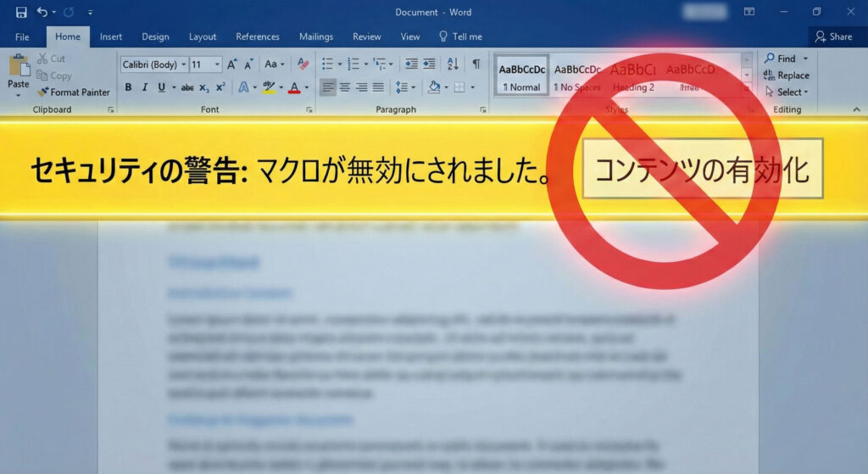The width and height of the screenshot is (868, 474).
Task: Open the font size 11 dropdown
Action: tap(205, 64)
